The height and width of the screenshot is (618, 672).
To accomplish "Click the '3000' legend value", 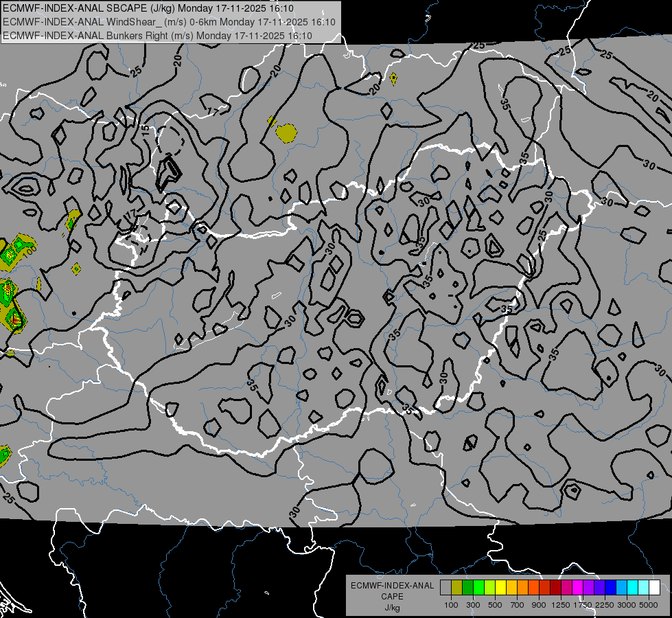I will pos(627,605).
